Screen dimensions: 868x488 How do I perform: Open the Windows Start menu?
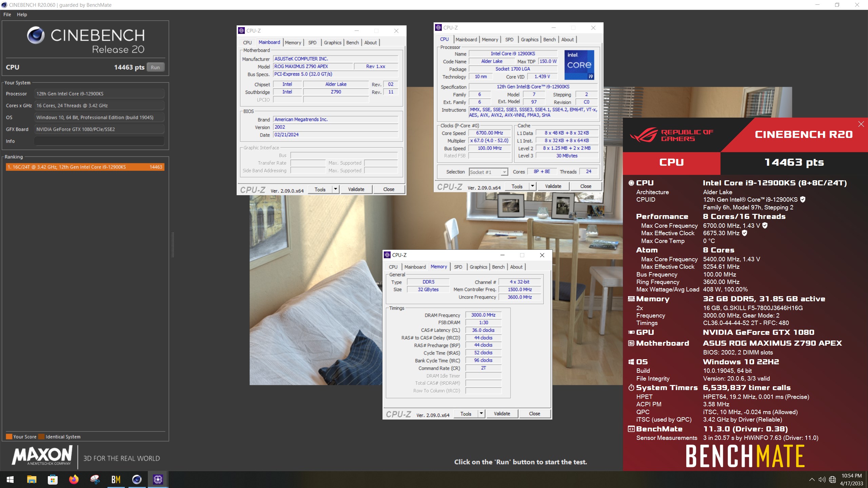point(10,480)
